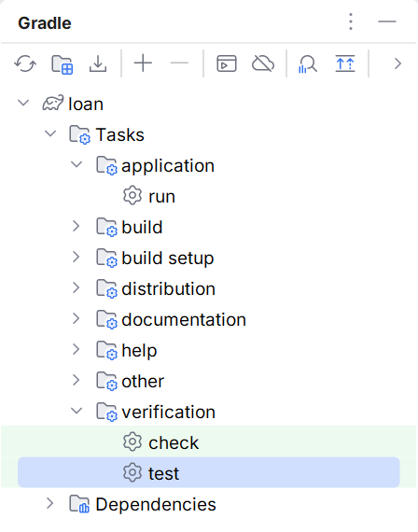The image size is (418, 532).
Task: Click the plus icon to link Gradle project
Action: coord(143,63)
